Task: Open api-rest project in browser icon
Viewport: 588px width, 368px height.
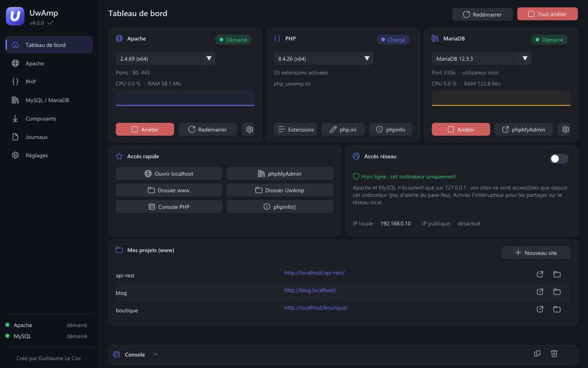Action: [540, 275]
